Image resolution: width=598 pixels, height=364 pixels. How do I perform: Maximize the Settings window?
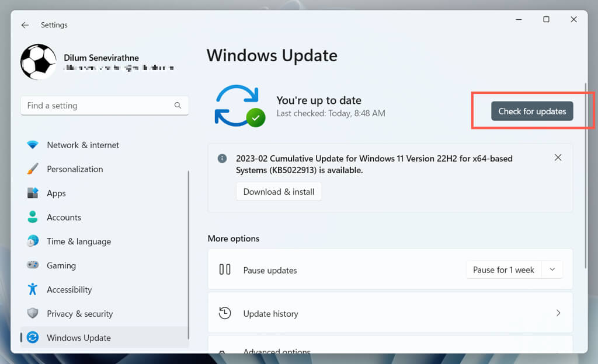click(x=546, y=19)
